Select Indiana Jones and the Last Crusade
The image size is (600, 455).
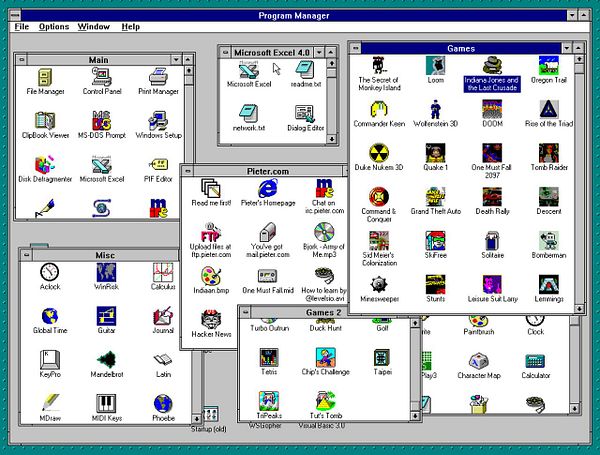[x=492, y=73]
